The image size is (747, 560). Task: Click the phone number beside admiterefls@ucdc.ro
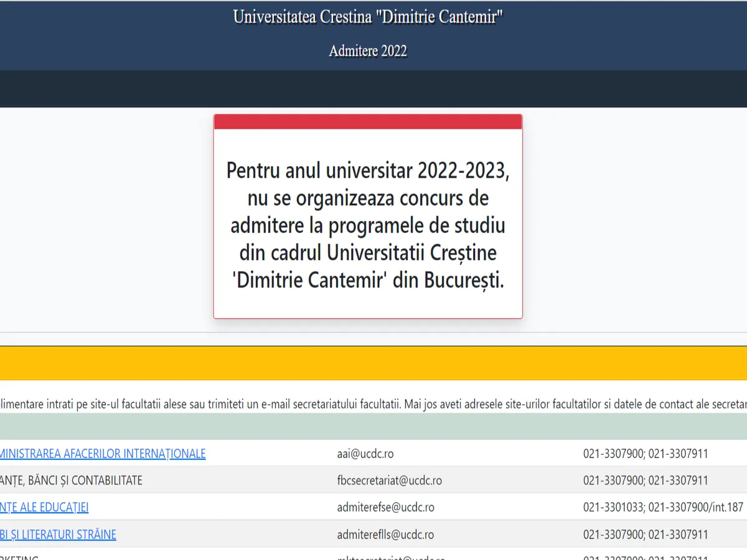click(645, 534)
